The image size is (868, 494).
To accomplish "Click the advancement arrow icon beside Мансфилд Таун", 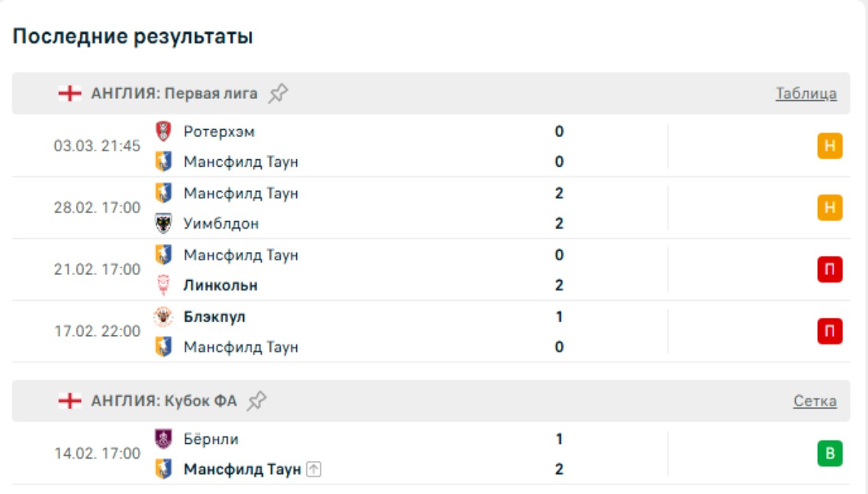I will [314, 469].
